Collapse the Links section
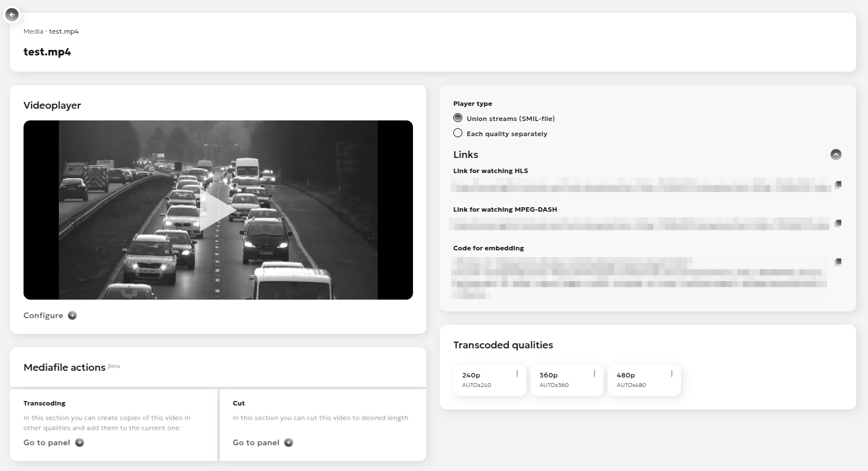 pyautogui.click(x=835, y=155)
